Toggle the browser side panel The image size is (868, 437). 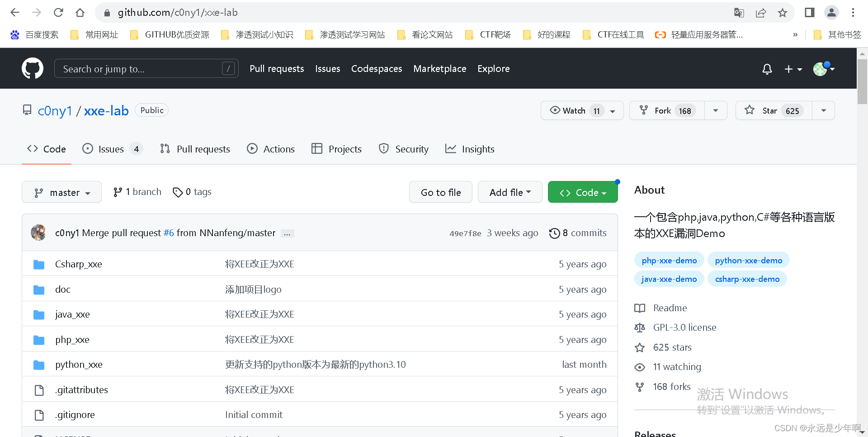point(809,13)
